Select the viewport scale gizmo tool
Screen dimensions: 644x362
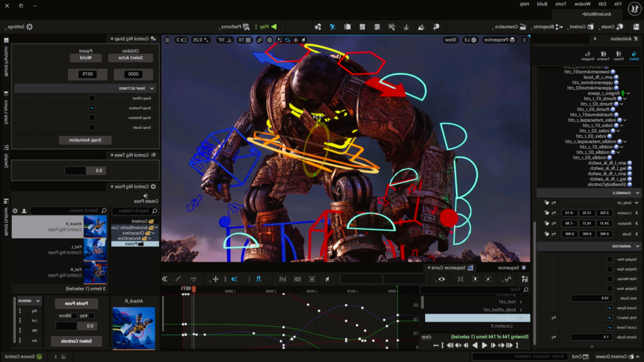click(280, 40)
